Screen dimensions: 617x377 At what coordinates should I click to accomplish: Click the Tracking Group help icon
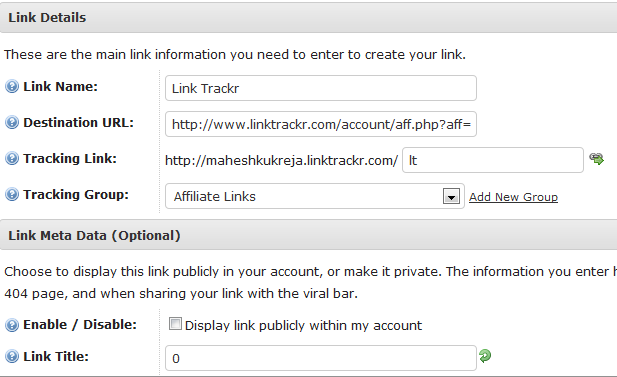pos(12,194)
